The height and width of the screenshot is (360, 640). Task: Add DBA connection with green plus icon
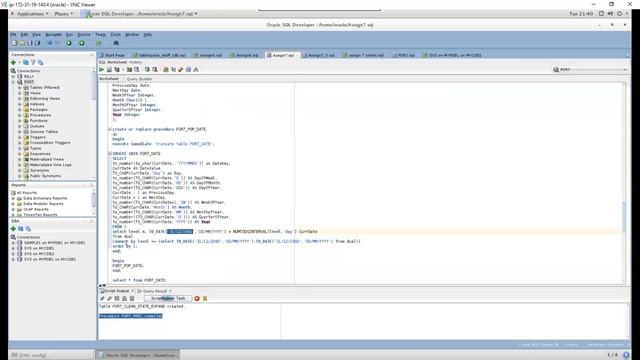[13, 229]
